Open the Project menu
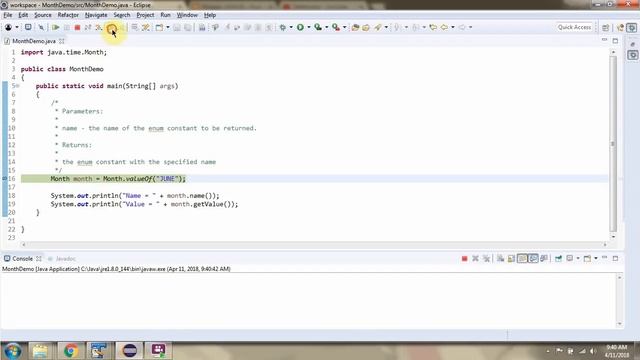 pos(145,15)
